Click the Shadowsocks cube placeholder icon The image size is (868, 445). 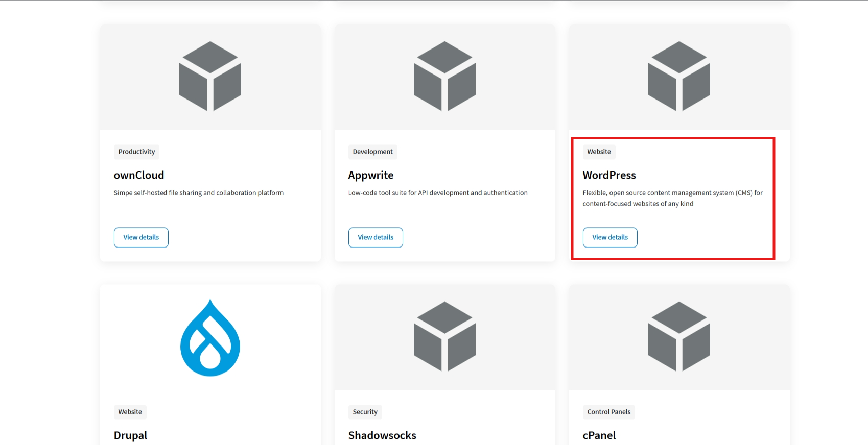[444, 336]
